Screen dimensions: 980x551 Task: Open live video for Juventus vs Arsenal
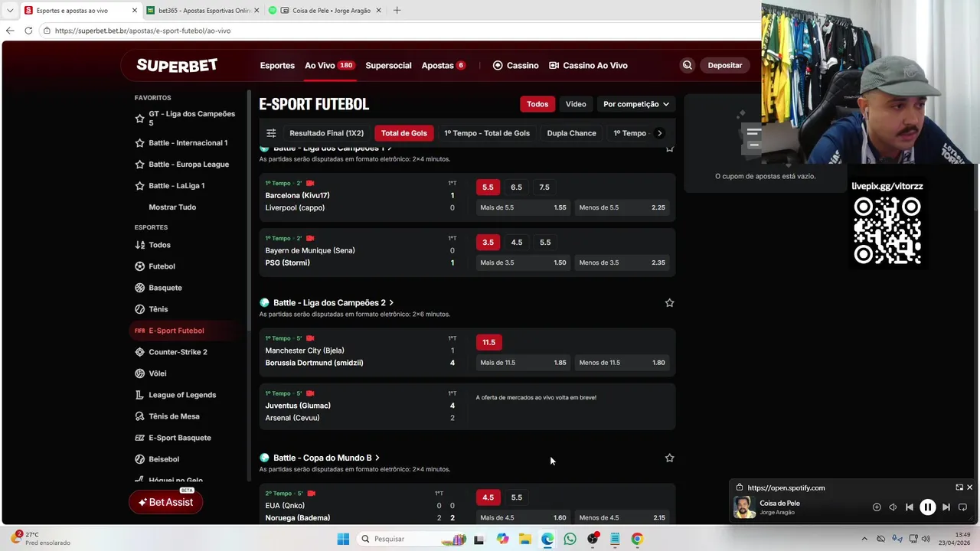(310, 393)
